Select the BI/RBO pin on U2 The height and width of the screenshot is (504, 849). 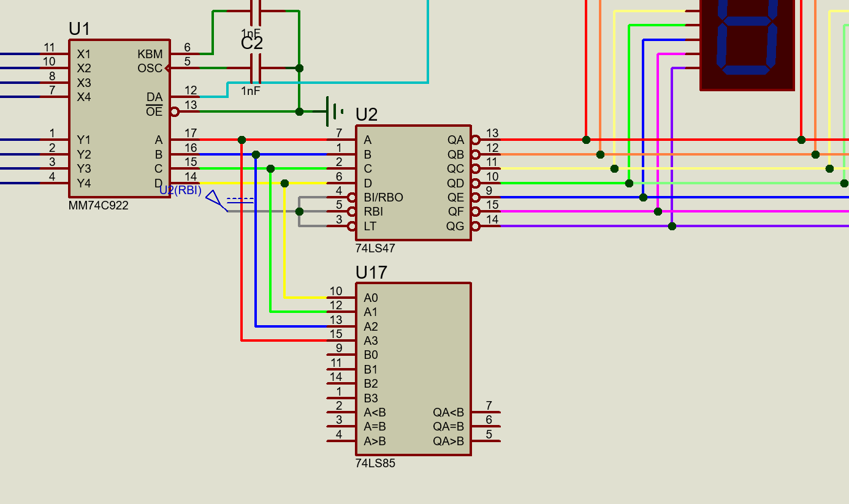[341, 197]
